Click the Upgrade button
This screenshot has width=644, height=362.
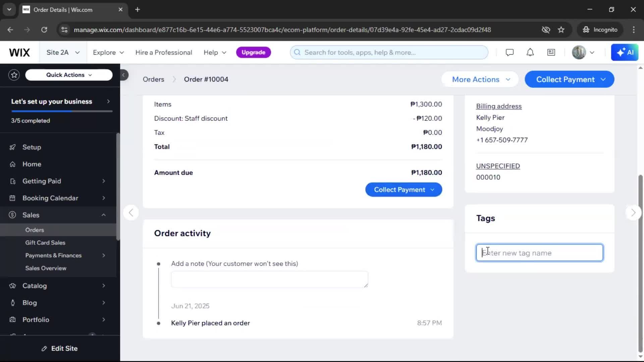pos(253,52)
